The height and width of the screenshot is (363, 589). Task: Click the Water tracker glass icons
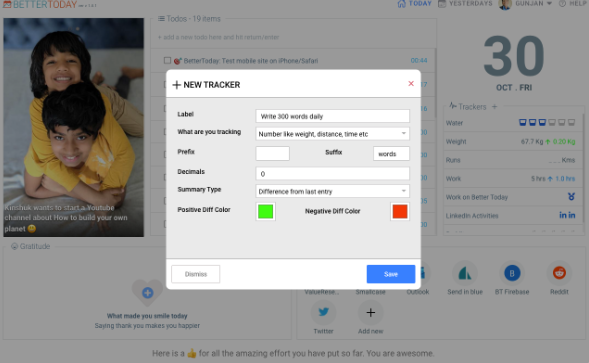(x=547, y=123)
